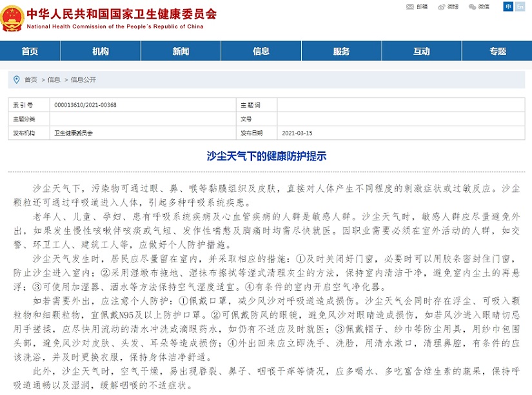The image size is (532, 395).
Task: Click the mail icon's 邮箱 label
Action: pyautogui.click(x=422, y=7)
